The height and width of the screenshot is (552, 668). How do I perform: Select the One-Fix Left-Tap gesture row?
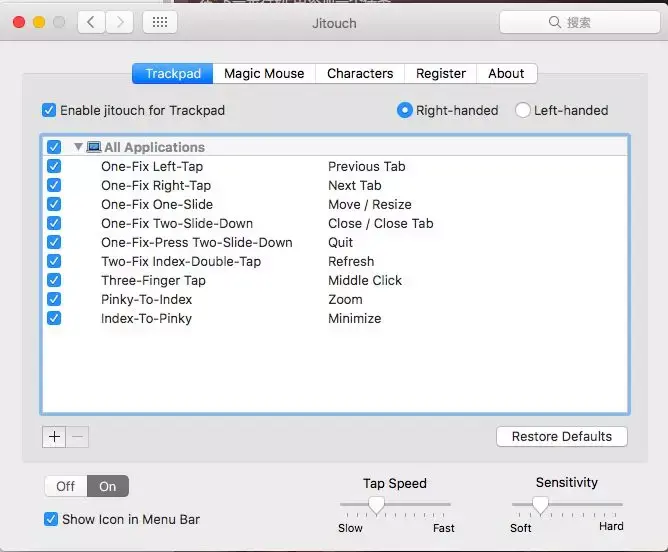tap(335, 166)
